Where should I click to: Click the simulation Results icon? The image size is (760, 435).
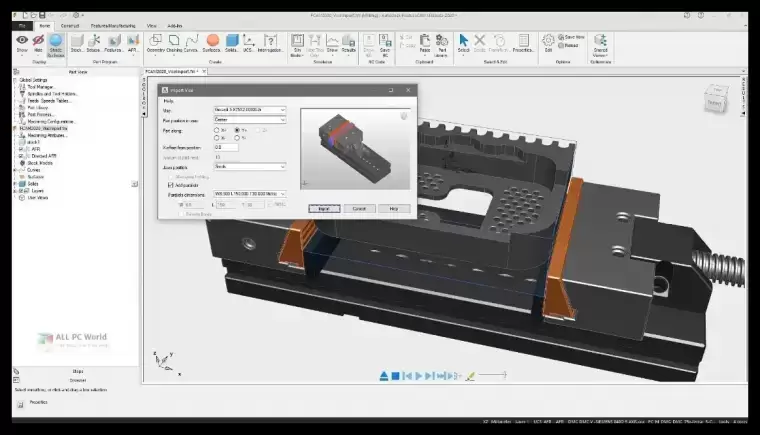(348, 40)
